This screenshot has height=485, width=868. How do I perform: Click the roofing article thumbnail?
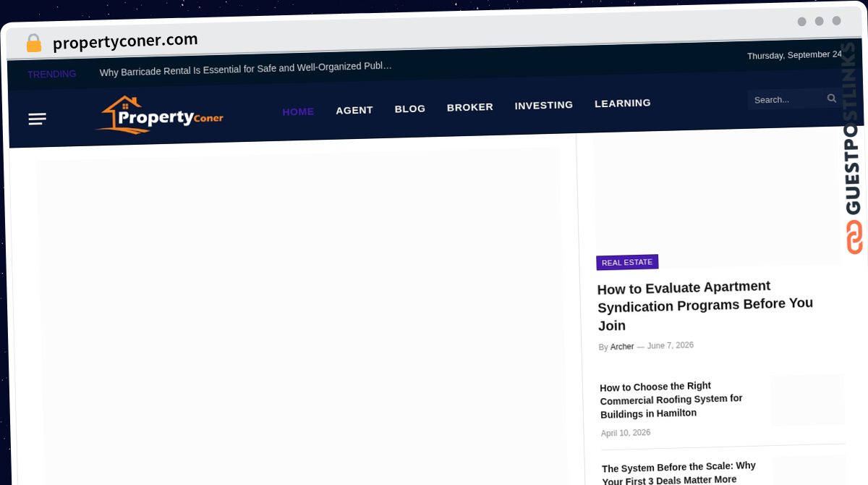(x=808, y=400)
